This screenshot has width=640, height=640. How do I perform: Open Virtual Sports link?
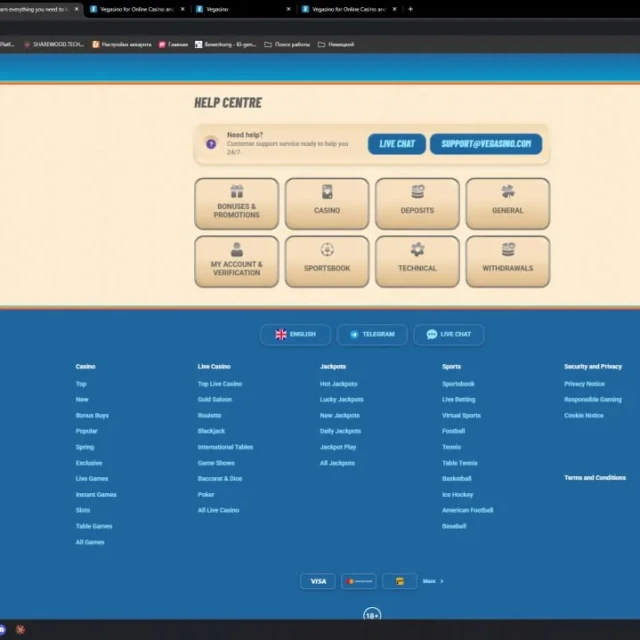tap(462, 416)
